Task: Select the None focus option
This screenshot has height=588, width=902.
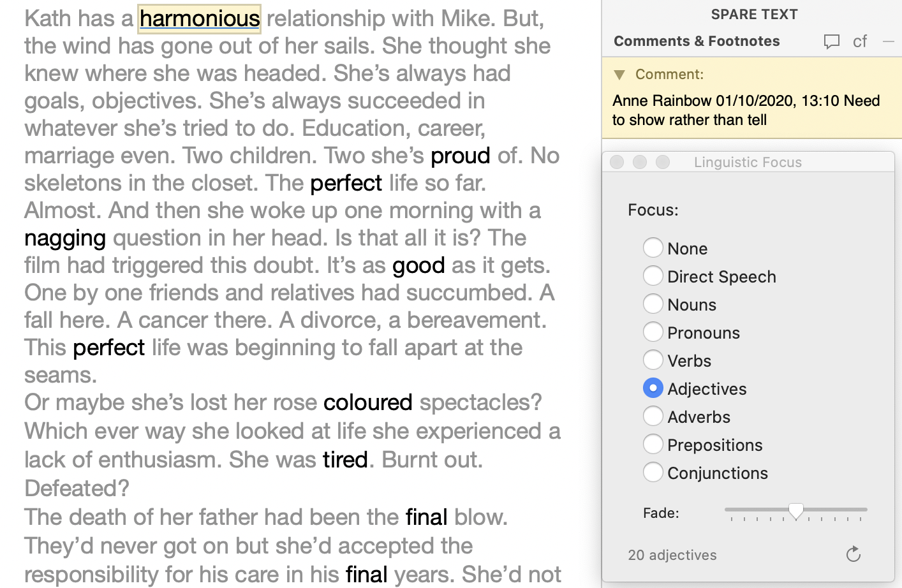Action: coord(653,247)
